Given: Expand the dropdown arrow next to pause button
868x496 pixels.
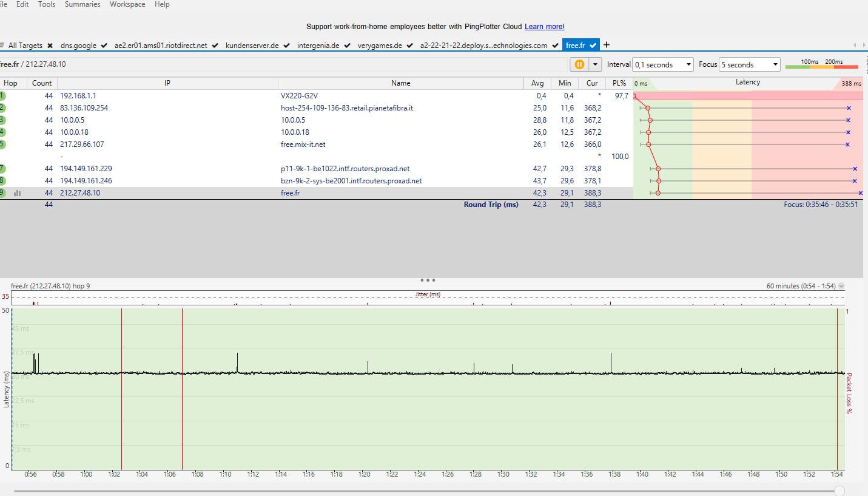Looking at the screenshot, I should 595,64.
